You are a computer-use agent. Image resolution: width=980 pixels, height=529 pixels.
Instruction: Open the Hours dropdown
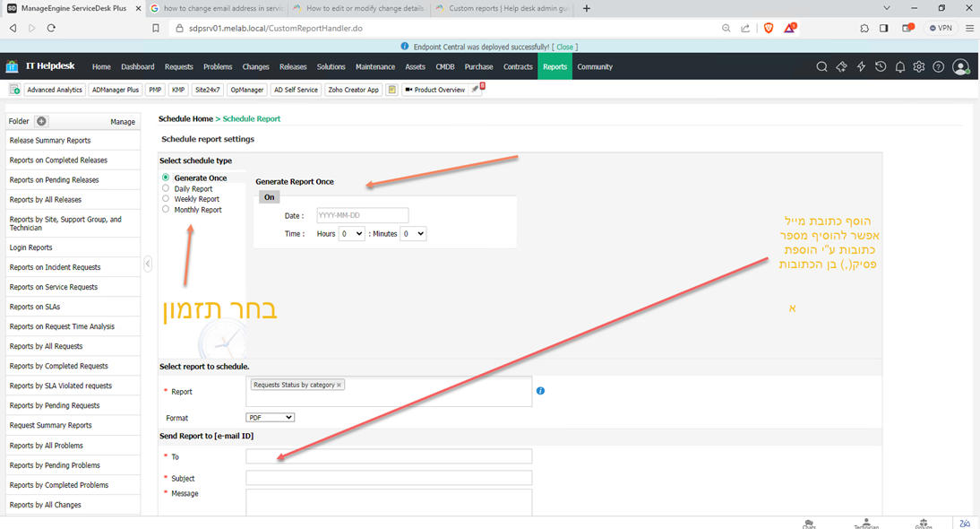pyautogui.click(x=351, y=234)
